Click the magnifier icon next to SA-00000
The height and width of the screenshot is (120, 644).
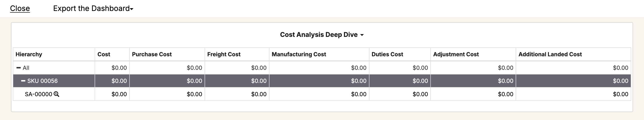[56, 94]
